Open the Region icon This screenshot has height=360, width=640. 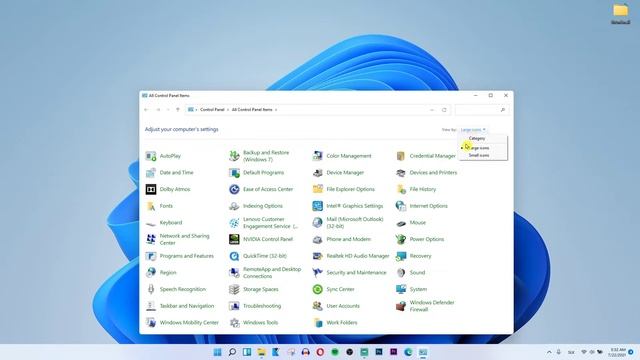[x=151, y=273]
